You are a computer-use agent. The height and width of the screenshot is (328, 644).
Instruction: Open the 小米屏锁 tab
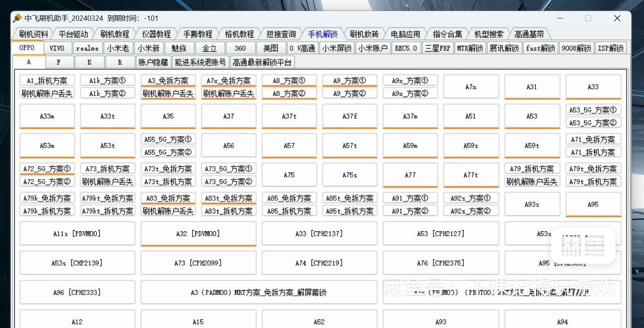[x=337, y=48]
